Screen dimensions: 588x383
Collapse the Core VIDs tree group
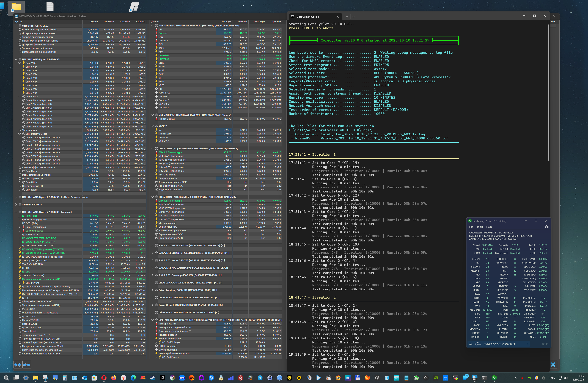click(x=20, y=63)
